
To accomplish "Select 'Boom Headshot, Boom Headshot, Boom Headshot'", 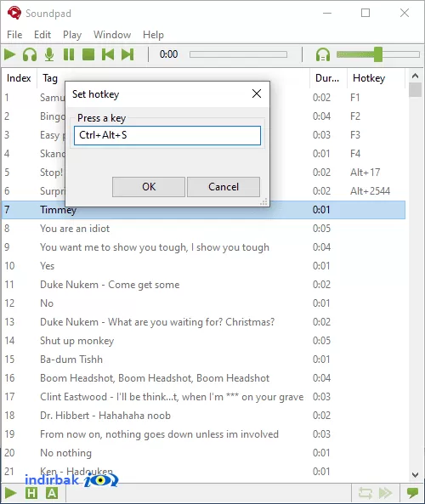I will click(203, 378).
